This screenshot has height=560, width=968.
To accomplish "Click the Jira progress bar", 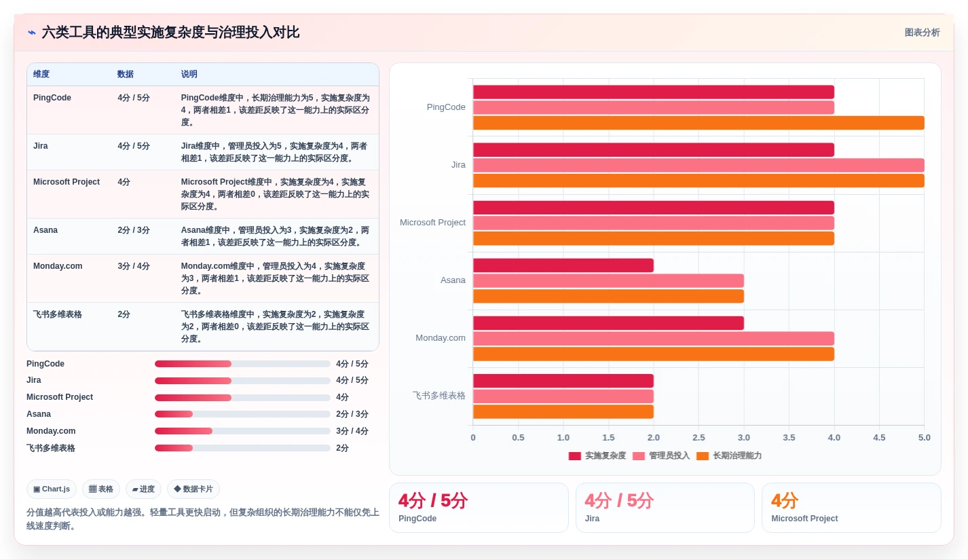I will [242, 381].
